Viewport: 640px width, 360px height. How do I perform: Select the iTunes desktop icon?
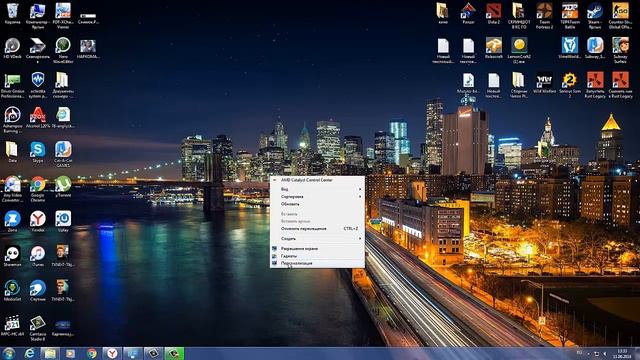point(38,256)
